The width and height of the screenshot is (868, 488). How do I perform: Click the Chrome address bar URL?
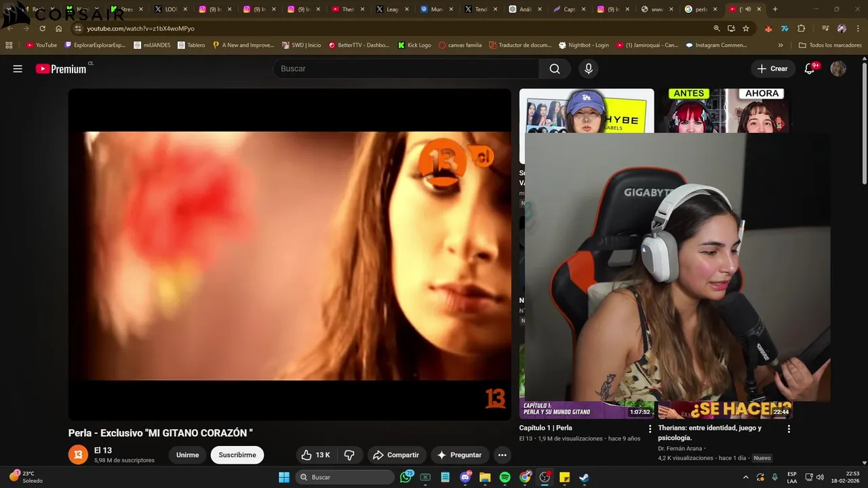tap(140, 28)
